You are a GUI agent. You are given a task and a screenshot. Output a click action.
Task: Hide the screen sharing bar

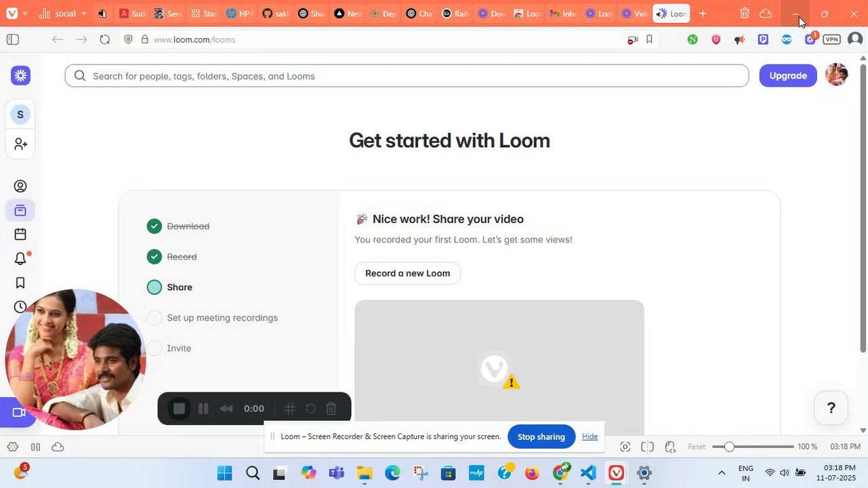tap(590, 436)
